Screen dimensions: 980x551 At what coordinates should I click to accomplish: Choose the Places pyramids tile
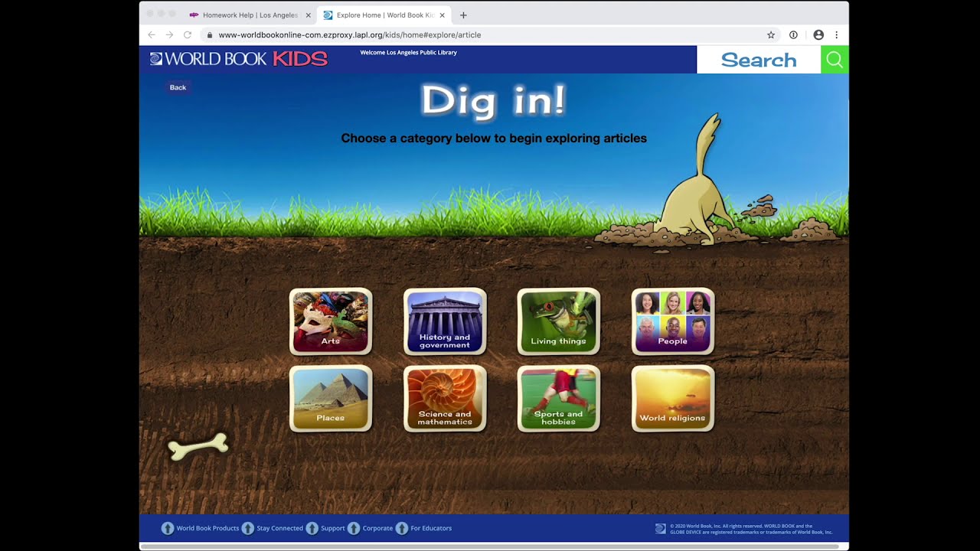coord(331,399)
